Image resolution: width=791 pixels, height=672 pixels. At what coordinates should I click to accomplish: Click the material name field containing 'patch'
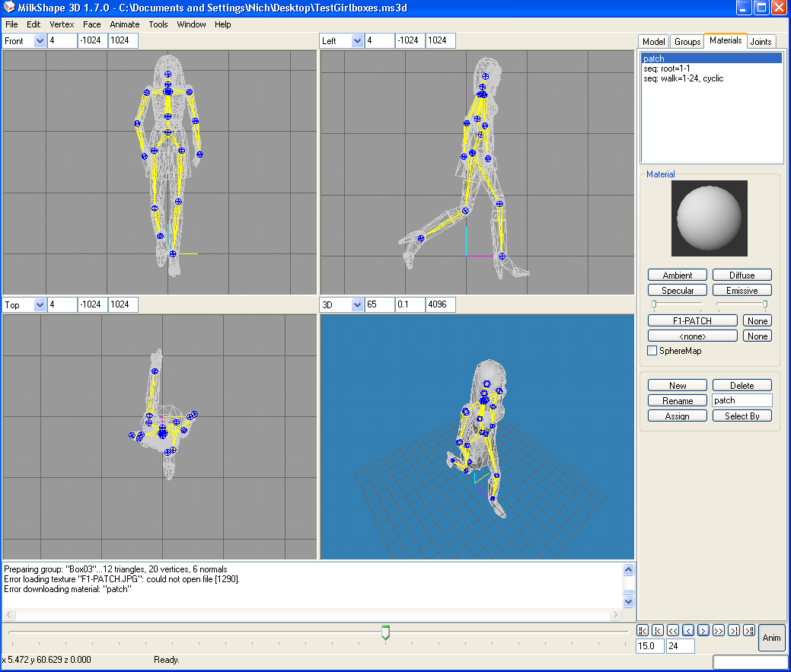point(742,400)
